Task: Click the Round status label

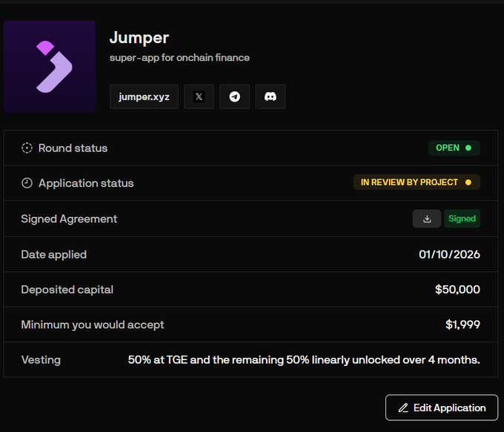Action: (x=73, y=148)
